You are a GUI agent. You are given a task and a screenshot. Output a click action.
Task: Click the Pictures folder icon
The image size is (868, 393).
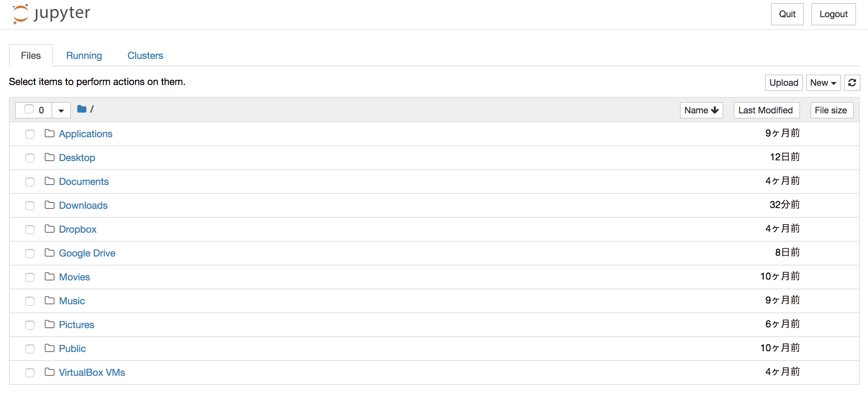[x=49, y=324]
